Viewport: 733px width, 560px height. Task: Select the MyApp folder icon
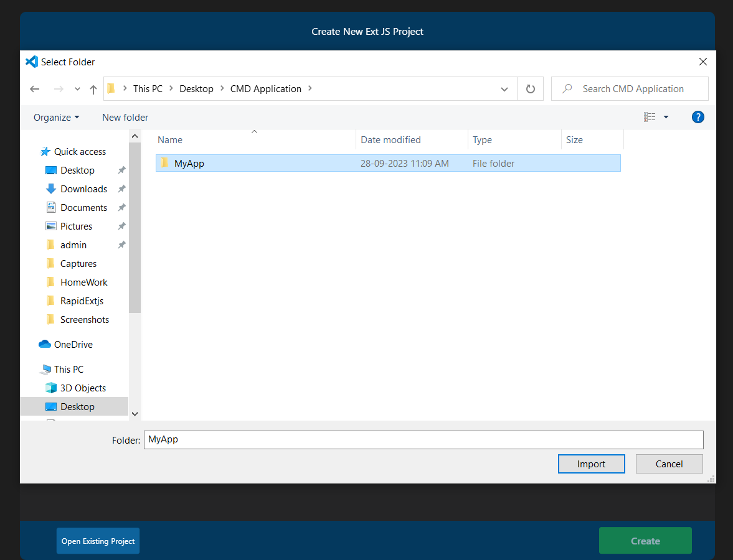pyautogui.click(x=164, y=163)
